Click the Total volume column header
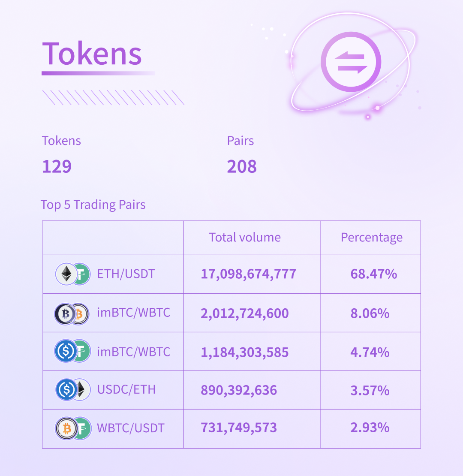The height and width of the screenshot is (476, 463). pyautogui.click(x=245, y=238)
